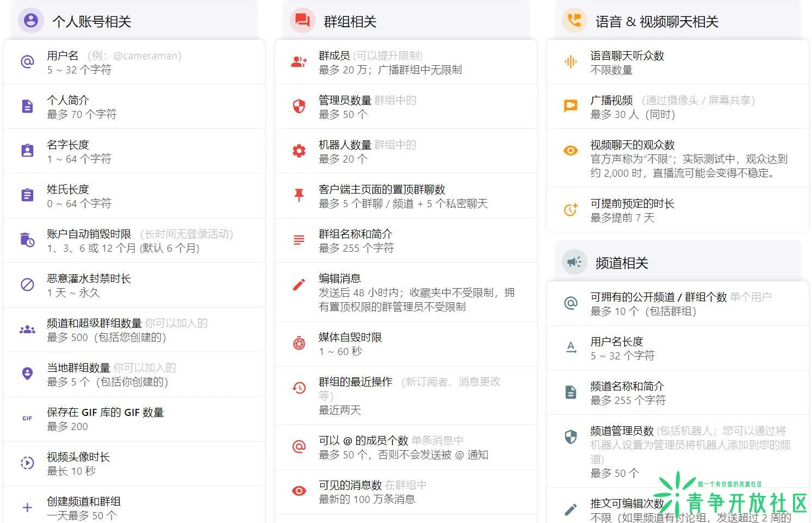This screenshot has width=812, height=523.
Task: Click the shield icon next to 频道管理员数
Action: 571,437
